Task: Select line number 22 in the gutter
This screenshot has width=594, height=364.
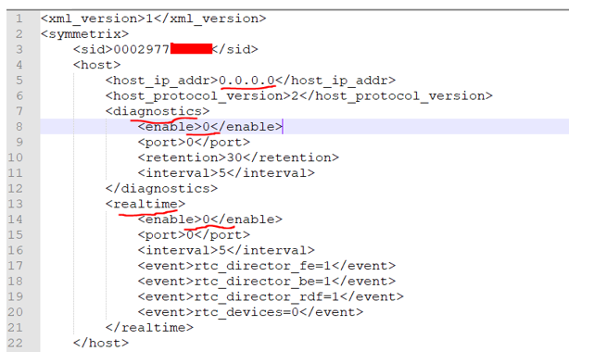Action: coord(15,343)
